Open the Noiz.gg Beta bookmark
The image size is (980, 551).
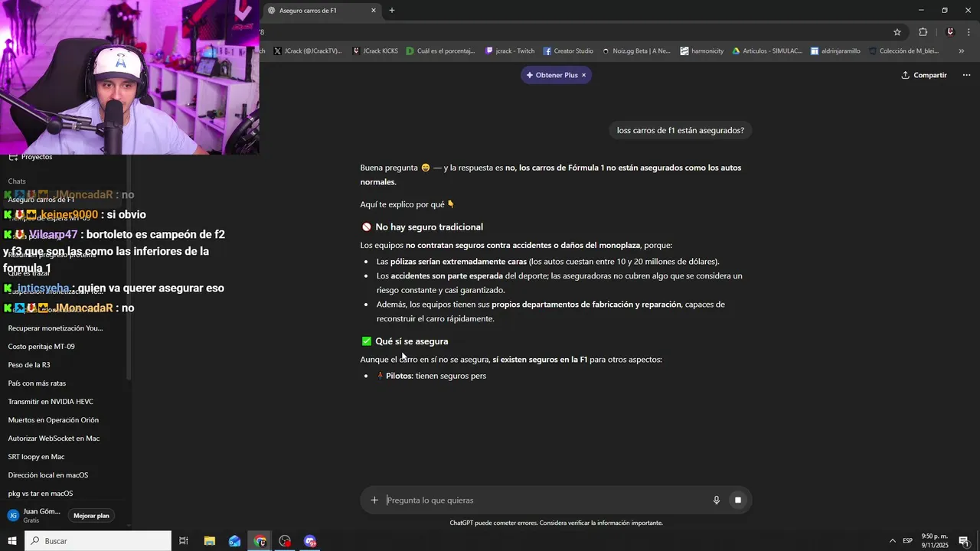pyautogui.click(x=635, y=51)
